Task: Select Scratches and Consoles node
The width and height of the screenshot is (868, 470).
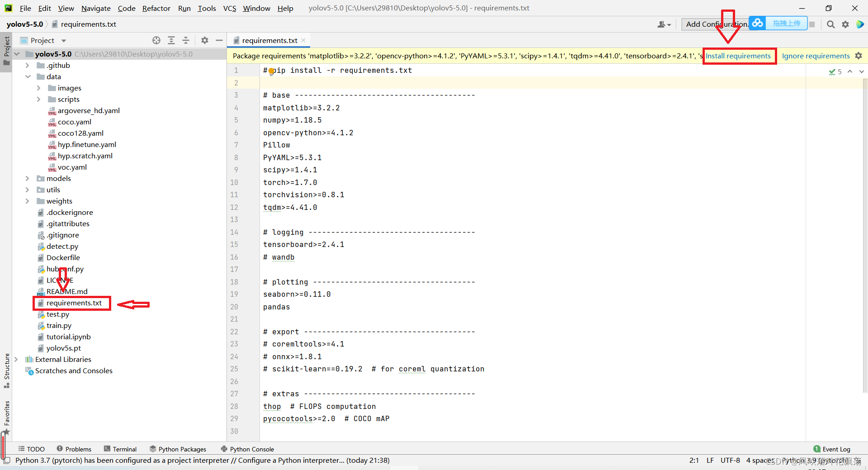Action: coord(74,370)
